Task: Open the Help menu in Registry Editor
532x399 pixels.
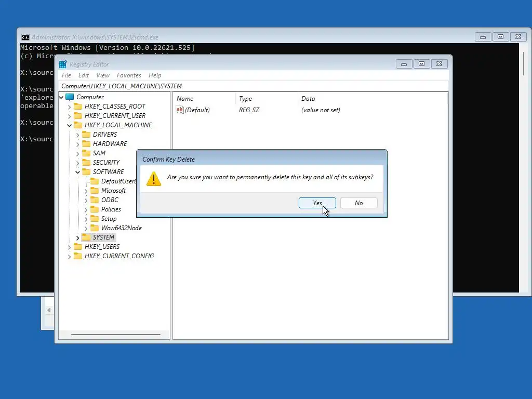Action: tap(155, 75)
